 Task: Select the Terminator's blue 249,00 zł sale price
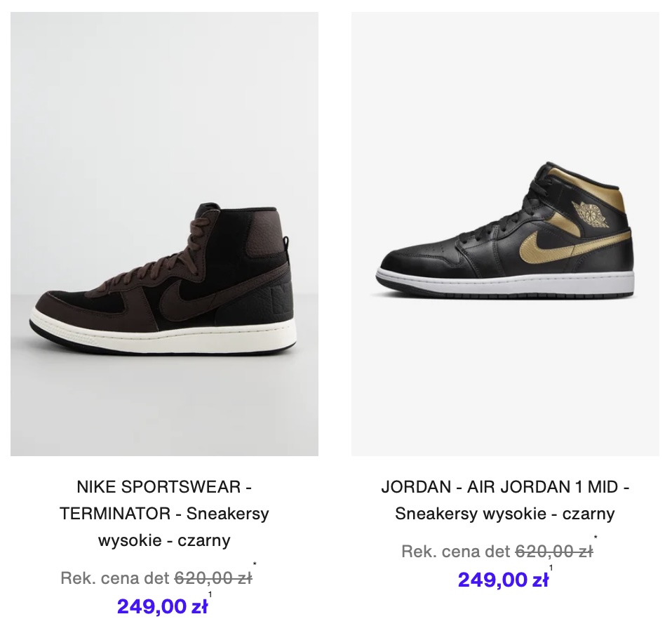pyautogui.click(x=162, y=606)
